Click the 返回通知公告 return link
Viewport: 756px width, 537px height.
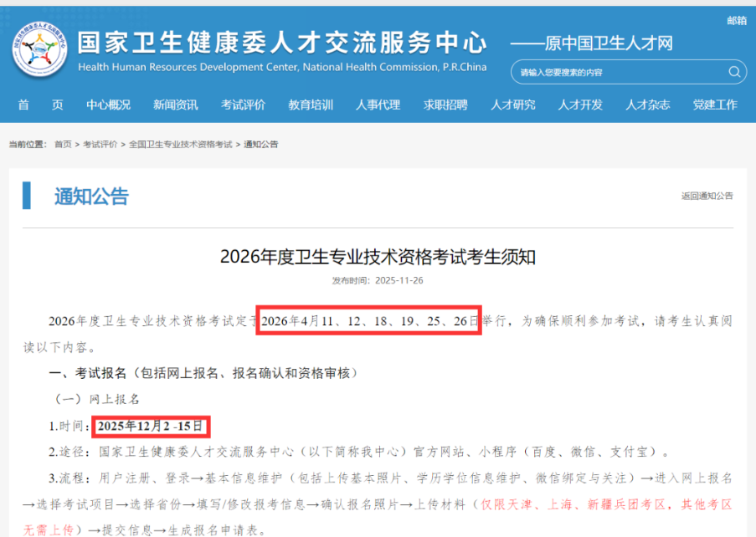pyautogui.click(x=707, y=195)
